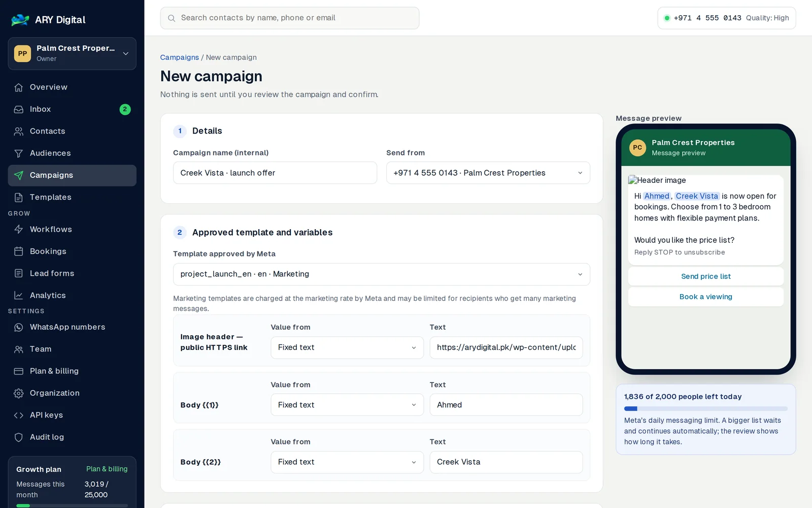Open Image header Value from dropdown
Viewport: 812px width, 508px height.
click(x=347, y=347)
